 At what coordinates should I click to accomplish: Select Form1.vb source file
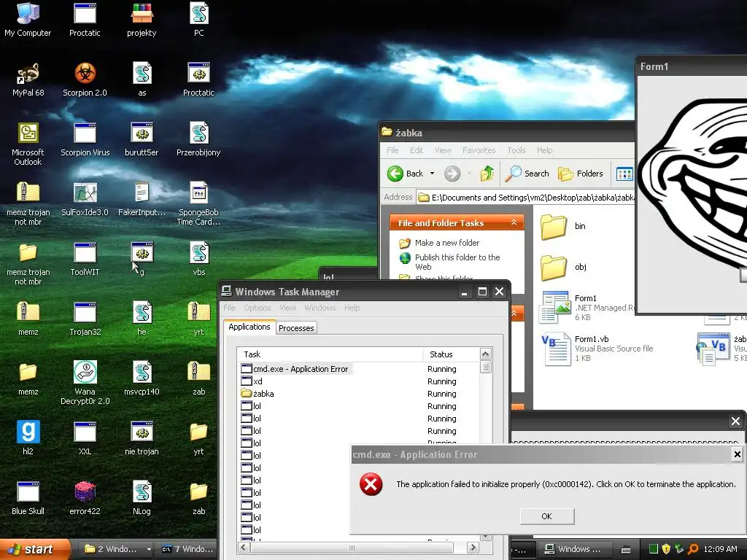597,349
